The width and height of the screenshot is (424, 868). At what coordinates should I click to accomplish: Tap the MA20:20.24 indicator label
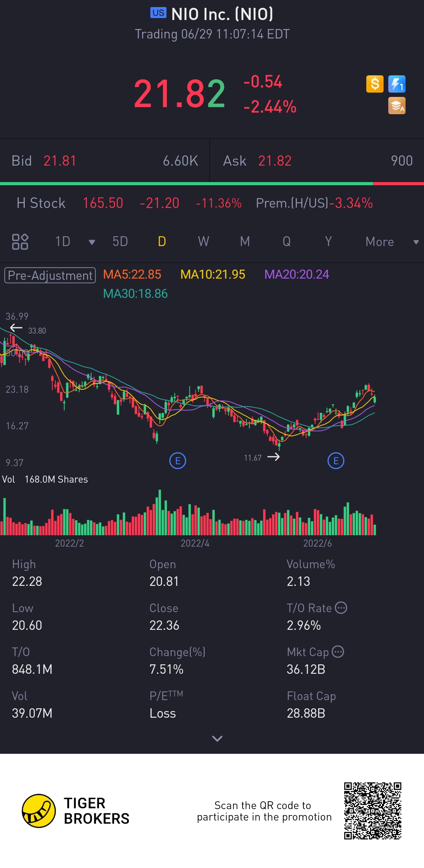297,274
